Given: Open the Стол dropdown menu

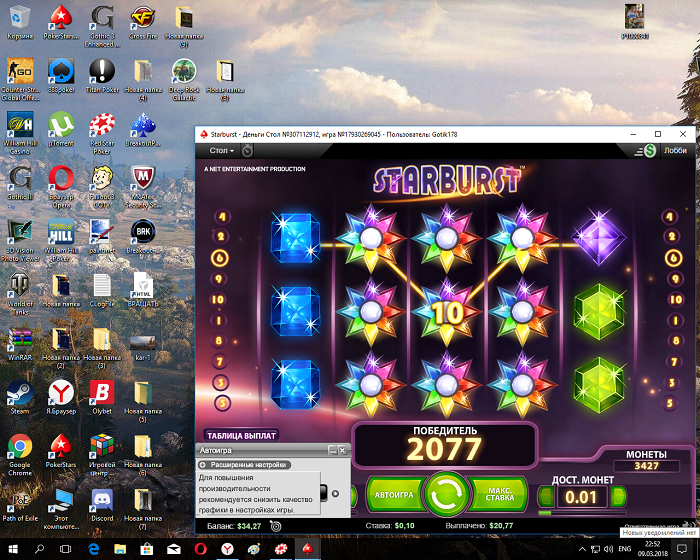Looking at the screenshot, I should tap(221, 150).
